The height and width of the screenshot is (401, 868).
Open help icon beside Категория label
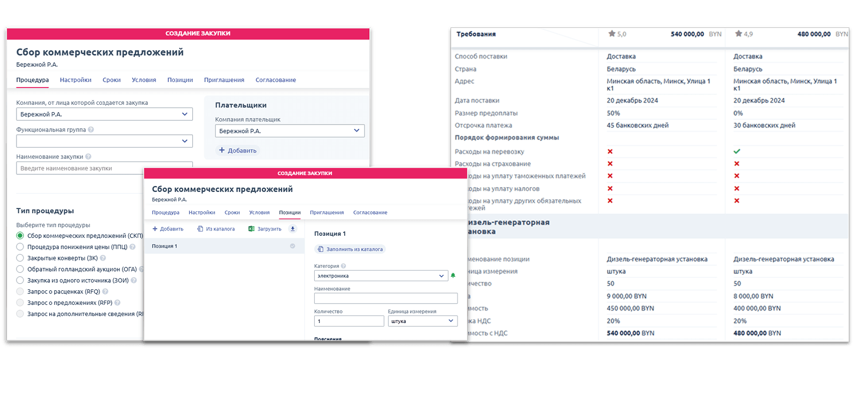click(x=344, y=266)
